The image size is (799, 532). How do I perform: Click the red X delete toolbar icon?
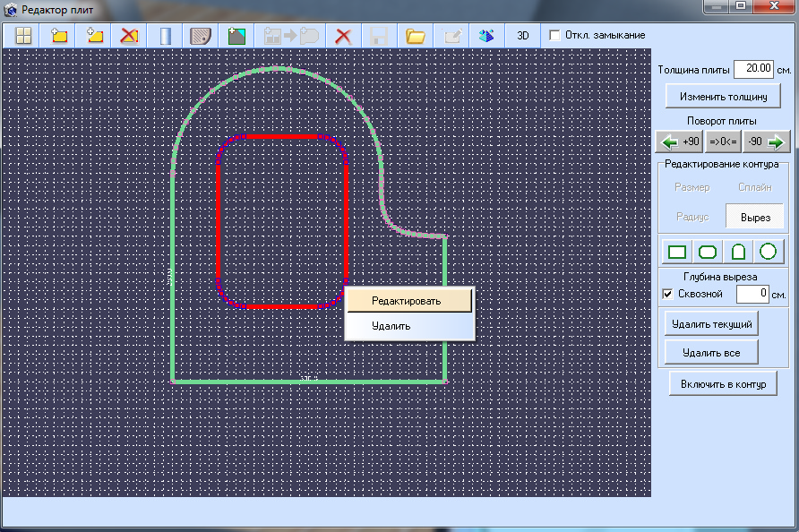tap(342, 36)
